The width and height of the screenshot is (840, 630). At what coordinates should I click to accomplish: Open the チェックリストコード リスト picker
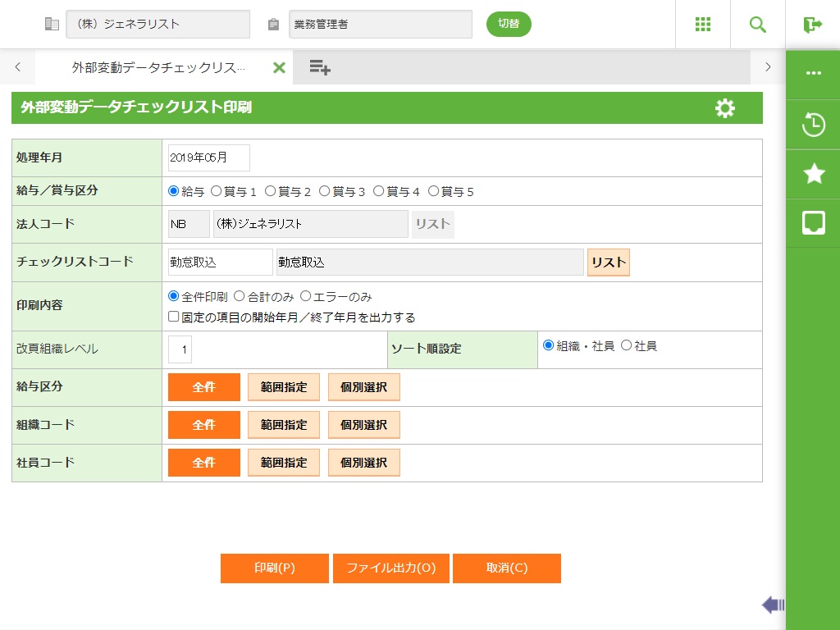(608, 262)
